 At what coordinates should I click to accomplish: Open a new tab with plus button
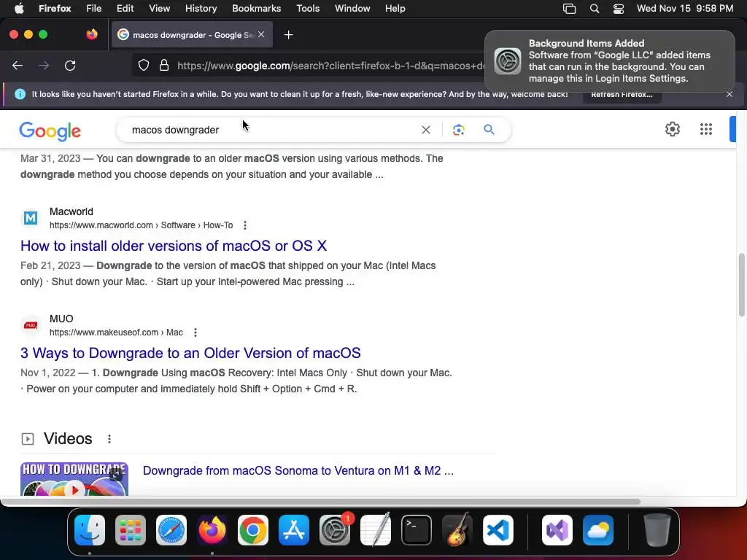coord(288,35)
